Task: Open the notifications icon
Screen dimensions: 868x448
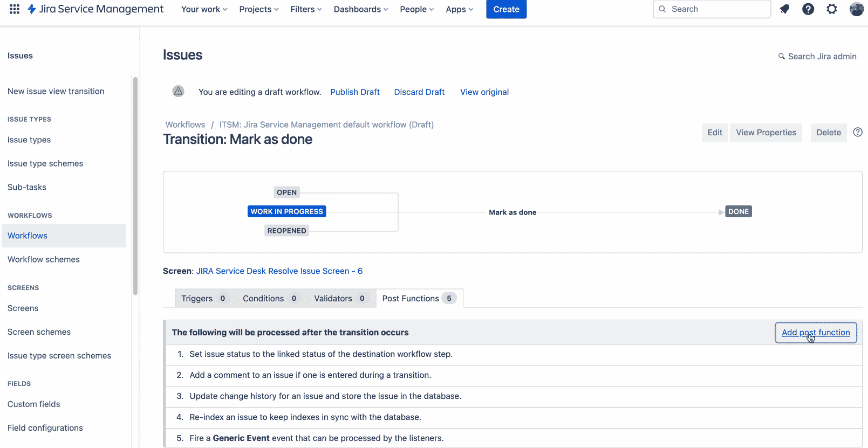Action: [784, 9]
